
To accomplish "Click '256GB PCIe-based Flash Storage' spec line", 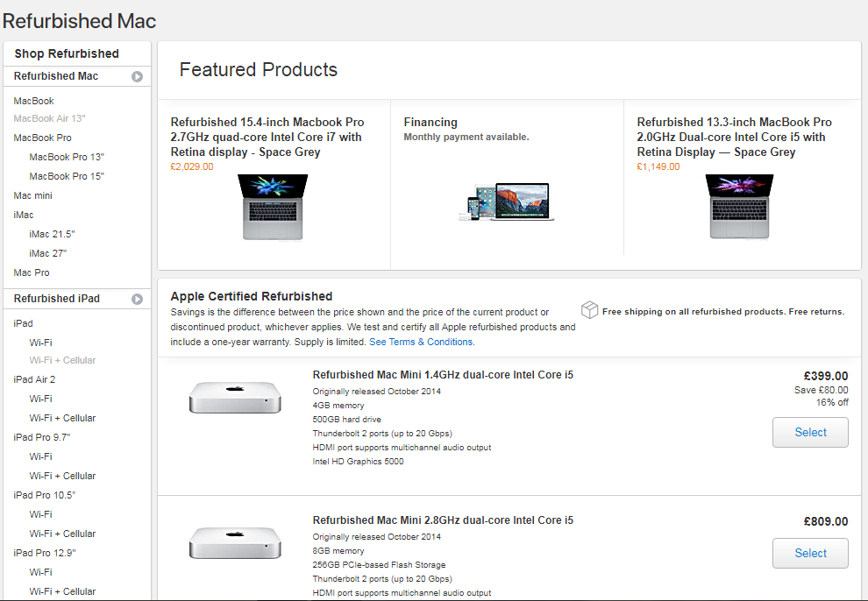I will click(x=379, y=565).
